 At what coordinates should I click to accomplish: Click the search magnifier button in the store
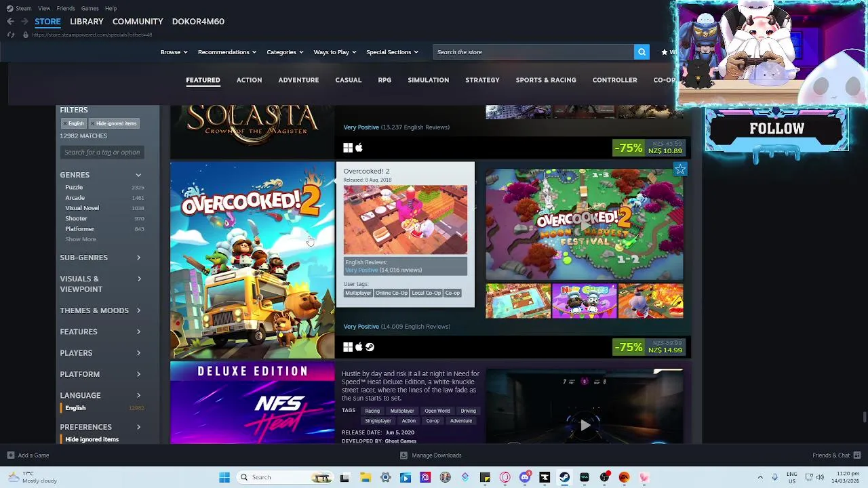pyautogui.click(x=642, y=52)
